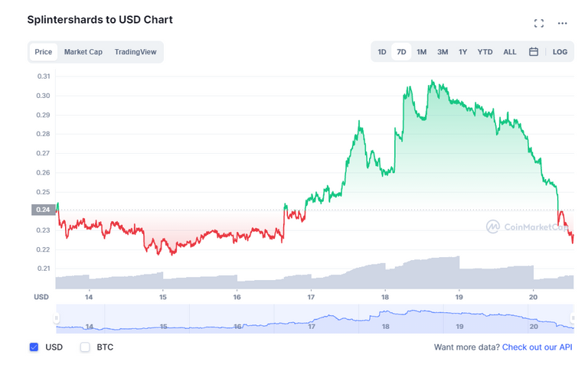The width and height of the screenshot is (588, 381).
Task: Show year-to-date YTD range
Action: pos(485,52)
